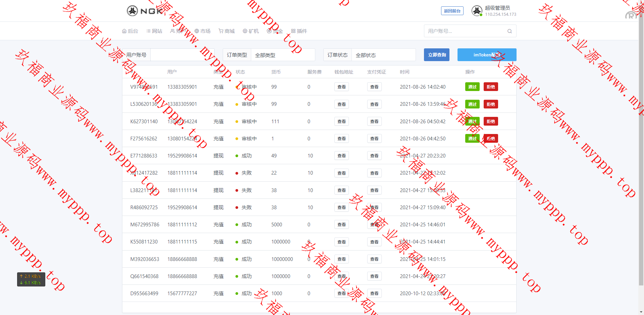The image size is (644, 315).
Task: Click the 商城 shopping cart icon
Action: 221,31
